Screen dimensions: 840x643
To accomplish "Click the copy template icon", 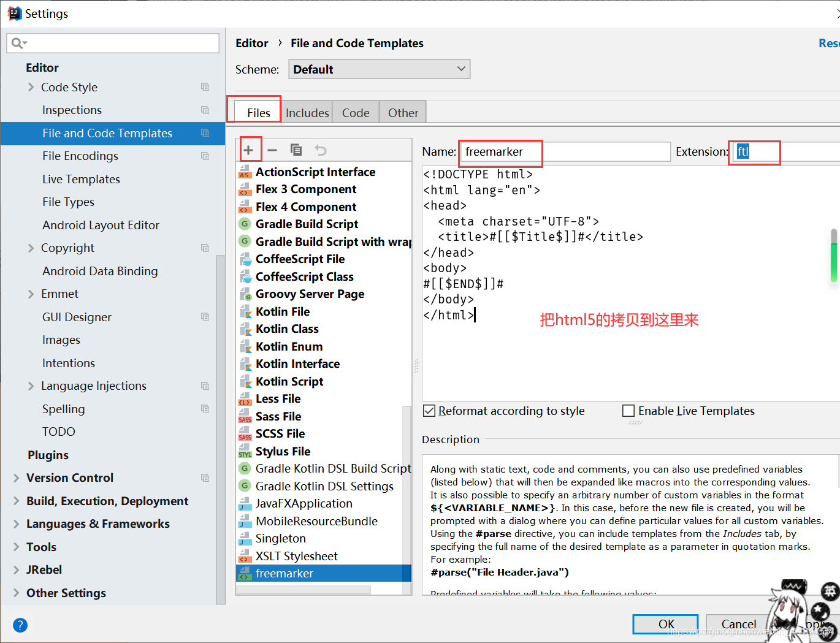I will 296,150.
